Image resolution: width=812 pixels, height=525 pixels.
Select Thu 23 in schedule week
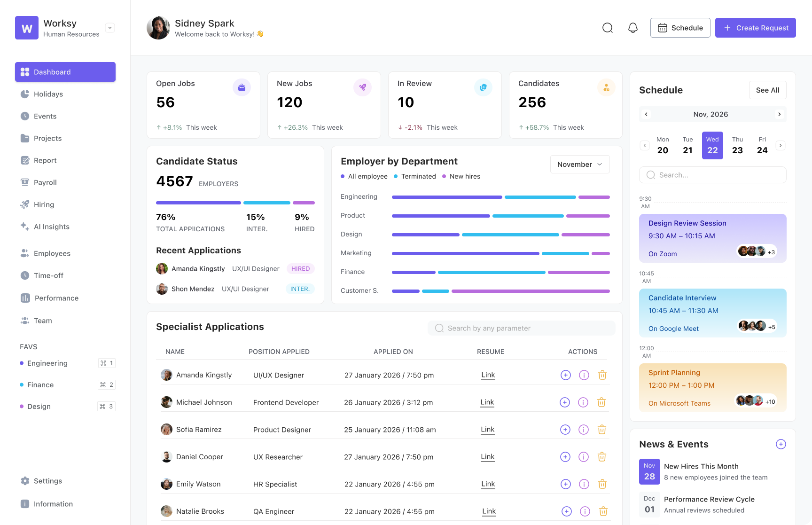737,146
